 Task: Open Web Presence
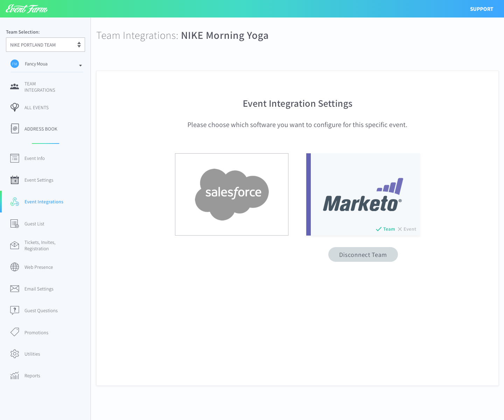click(38, 267)
